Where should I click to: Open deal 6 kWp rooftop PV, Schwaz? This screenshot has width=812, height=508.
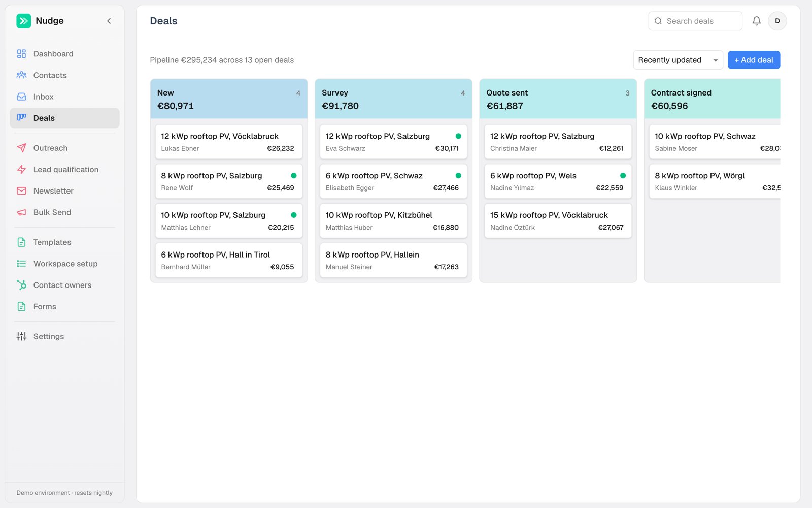click(393, 181)
